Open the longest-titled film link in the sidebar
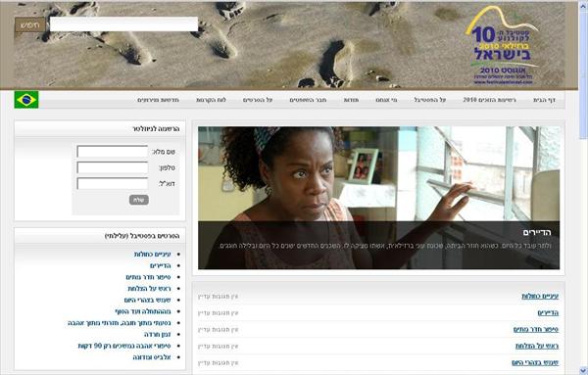 [x=120, y=323]
